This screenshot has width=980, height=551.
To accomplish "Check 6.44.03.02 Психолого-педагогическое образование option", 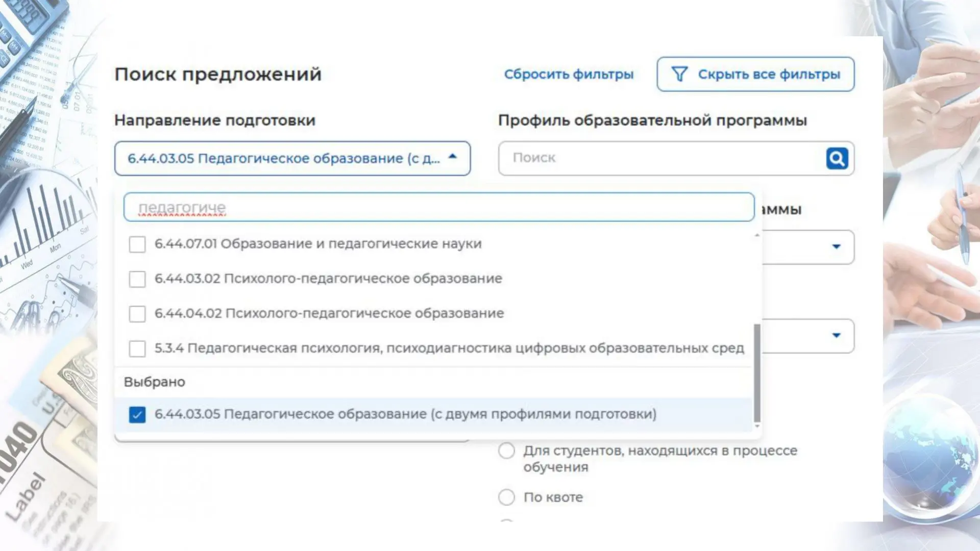I will point(137,279).
